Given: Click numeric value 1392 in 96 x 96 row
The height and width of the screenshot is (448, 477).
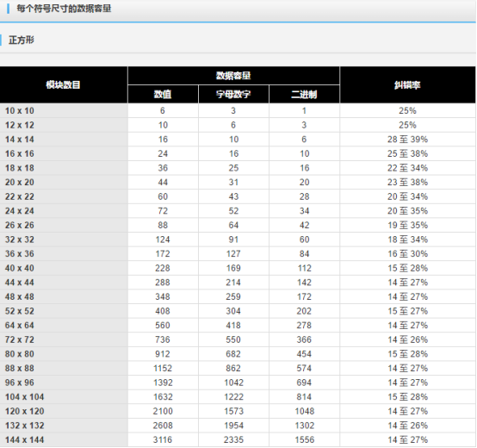Looking at the screenshot, I should coord(163,383).
